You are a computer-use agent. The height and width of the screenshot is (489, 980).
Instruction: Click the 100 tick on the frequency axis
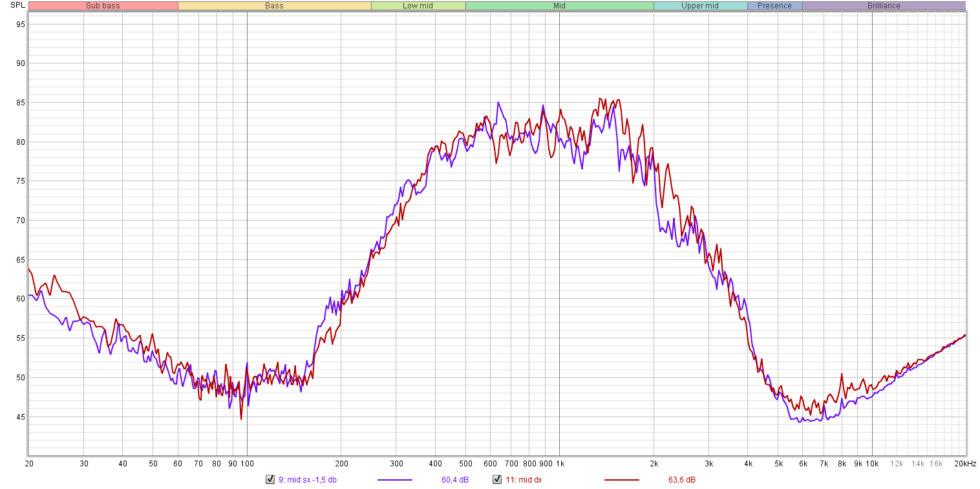point(247,464)
